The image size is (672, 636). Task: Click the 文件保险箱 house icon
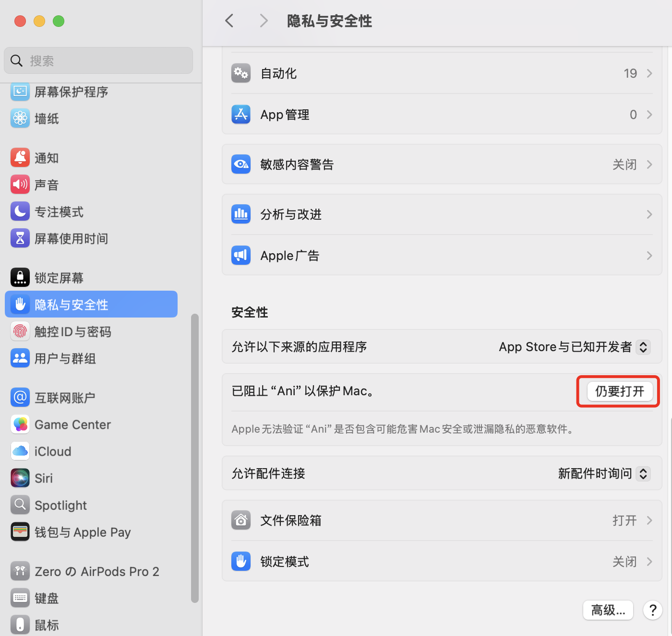click(x=241, y=520)
